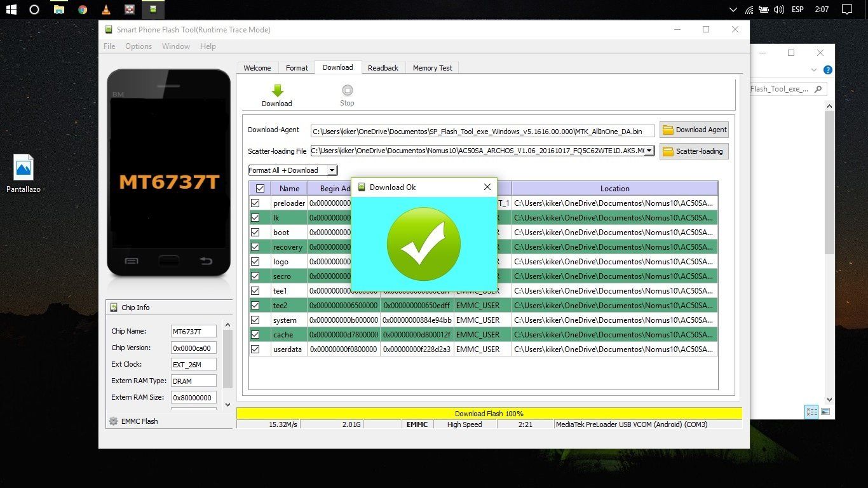Viewport: 868px width, 488px height.
Task: Open the Action Center notification icon
Action: point(846,10)
